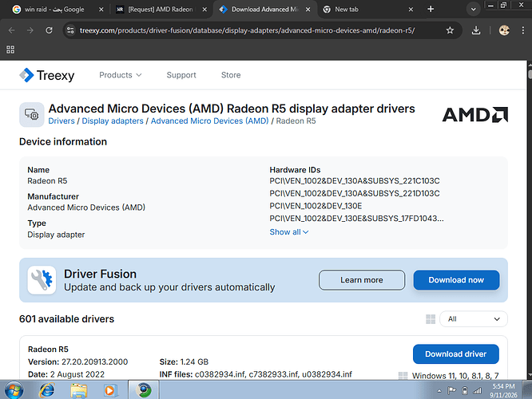The image size is (532, 399).
Task: Click hardware ID ending SUBSYS_221C103C
Action: [x=354, y=181]
